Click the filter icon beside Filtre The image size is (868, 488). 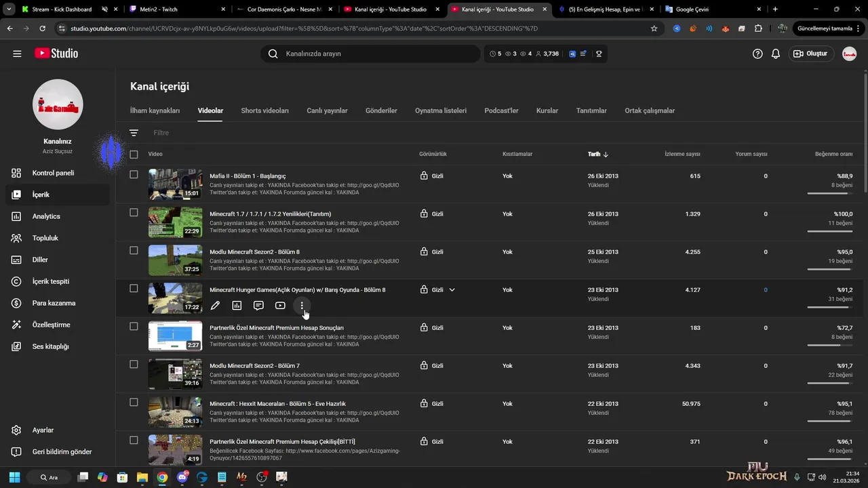tap(134, 133)
